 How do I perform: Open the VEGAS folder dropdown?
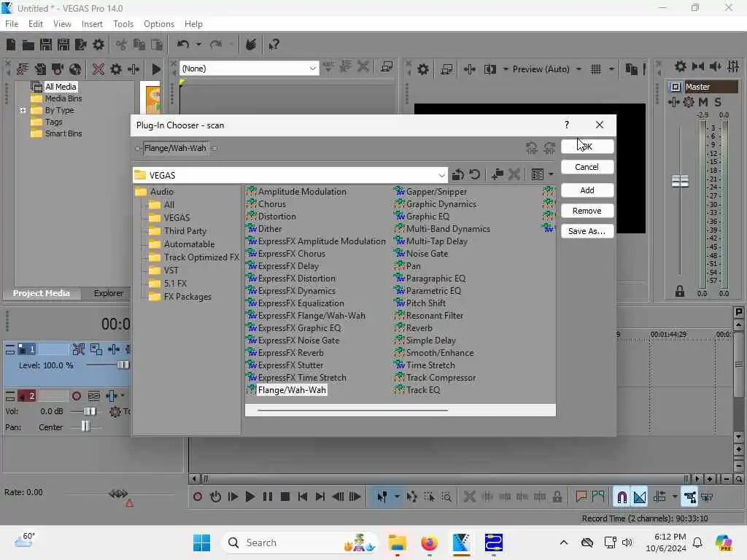tap(441, 175)
